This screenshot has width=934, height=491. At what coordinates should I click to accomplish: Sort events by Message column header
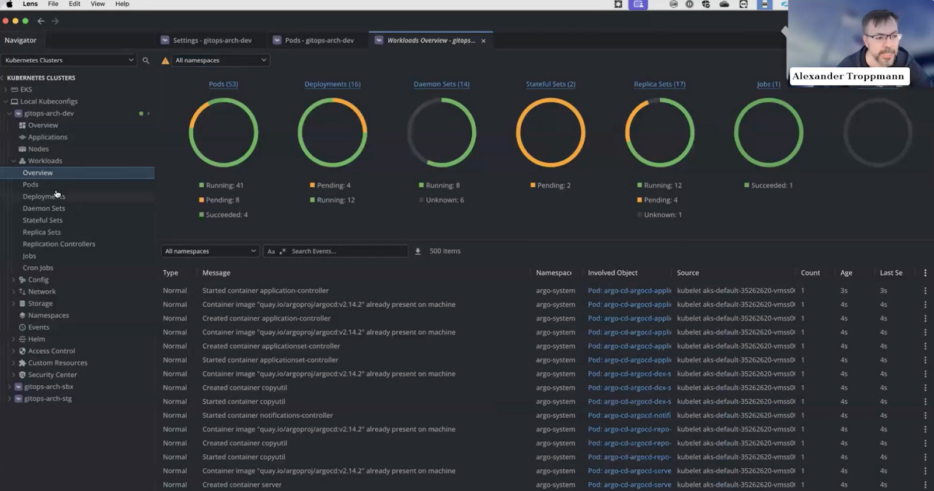[216, 273]
